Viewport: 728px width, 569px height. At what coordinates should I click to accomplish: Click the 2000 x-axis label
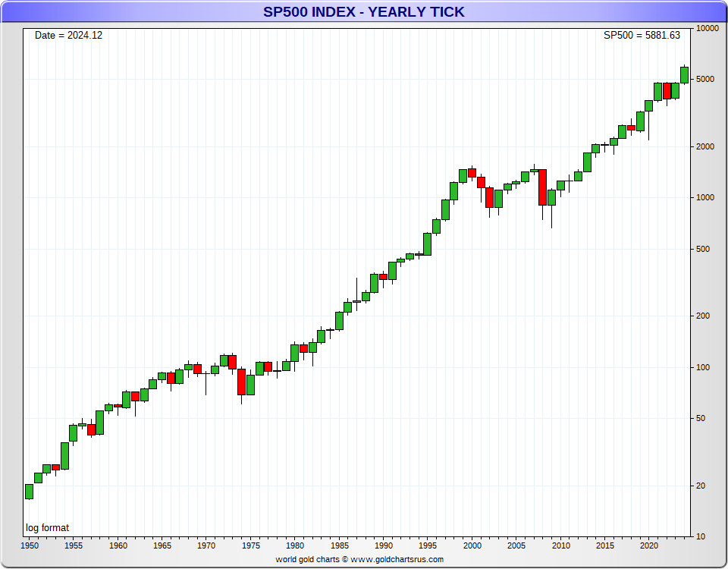472,545
